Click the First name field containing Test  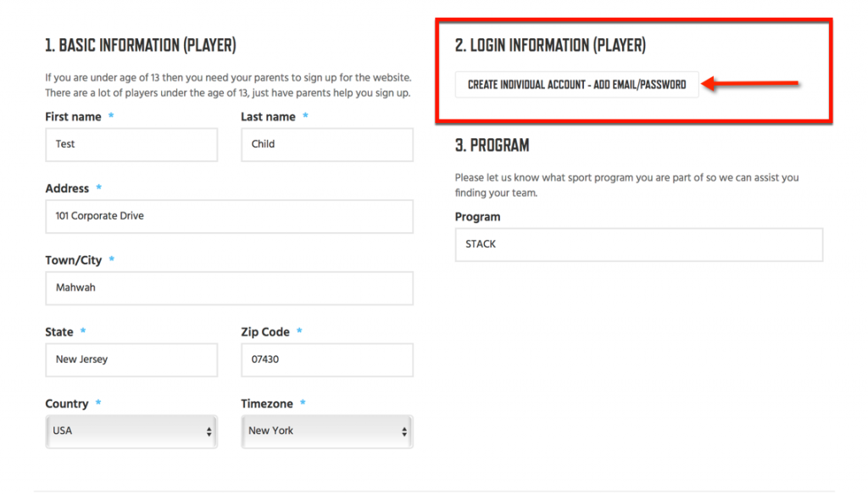click(131, 144)
